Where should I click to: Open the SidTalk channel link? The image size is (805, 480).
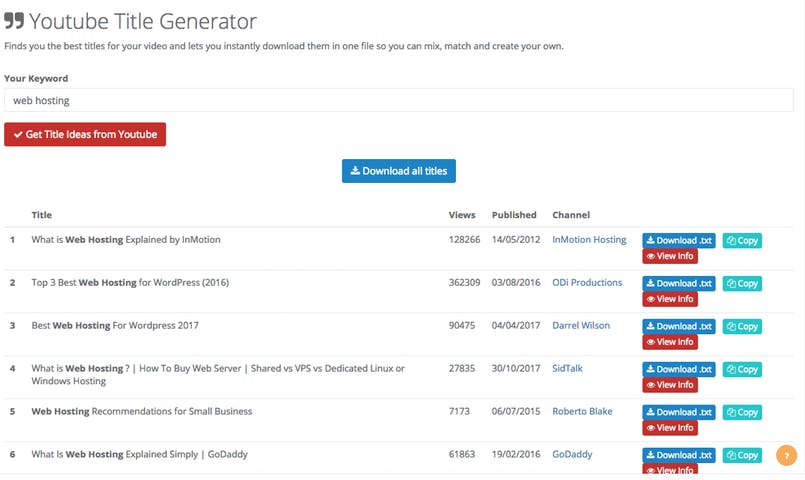pos(568,369)
